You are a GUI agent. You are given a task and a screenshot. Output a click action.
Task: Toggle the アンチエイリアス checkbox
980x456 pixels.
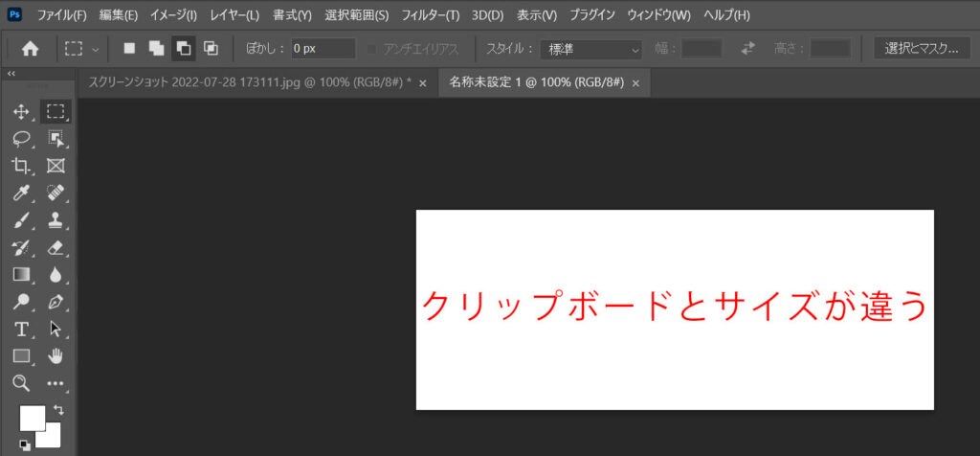[x=372, y=49]
